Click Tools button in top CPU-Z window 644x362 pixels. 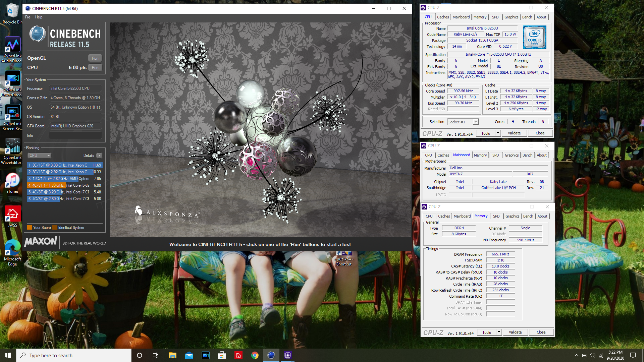click(x=486, y=133)
